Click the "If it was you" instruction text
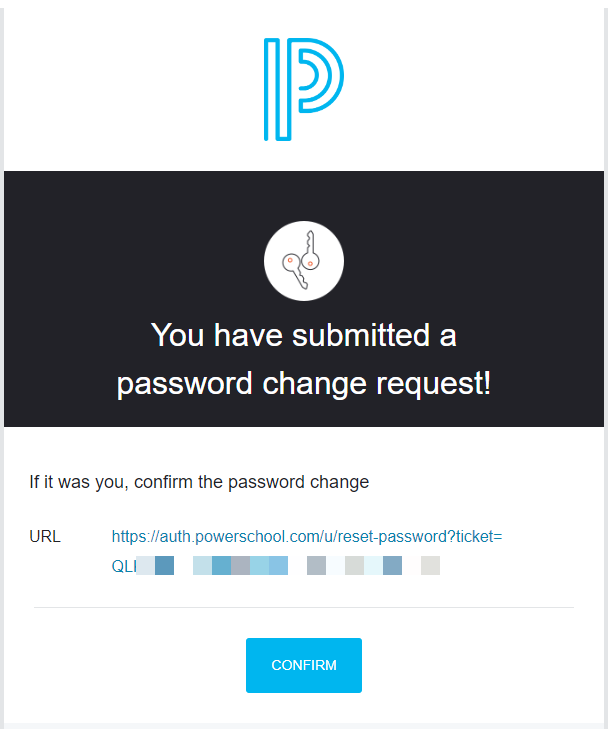 pos(199,482)
